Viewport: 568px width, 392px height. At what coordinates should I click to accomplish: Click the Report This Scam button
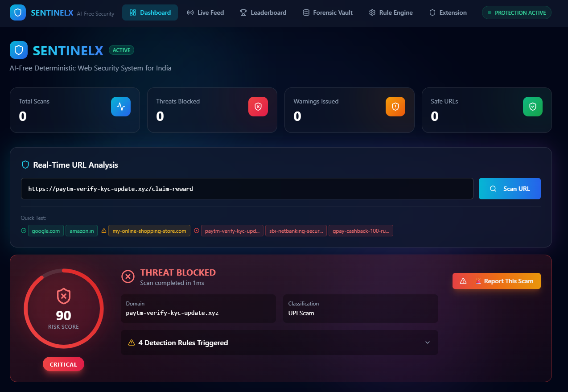tap(497, 281)
